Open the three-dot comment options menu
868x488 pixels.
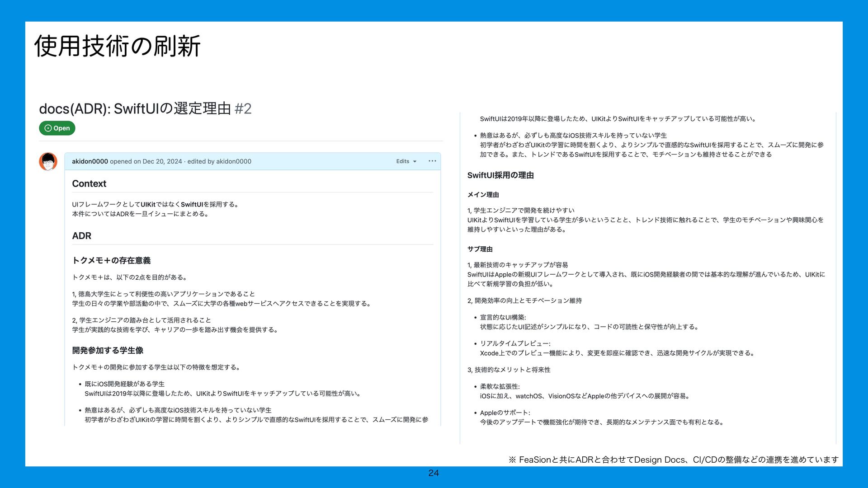coord(432,161)
